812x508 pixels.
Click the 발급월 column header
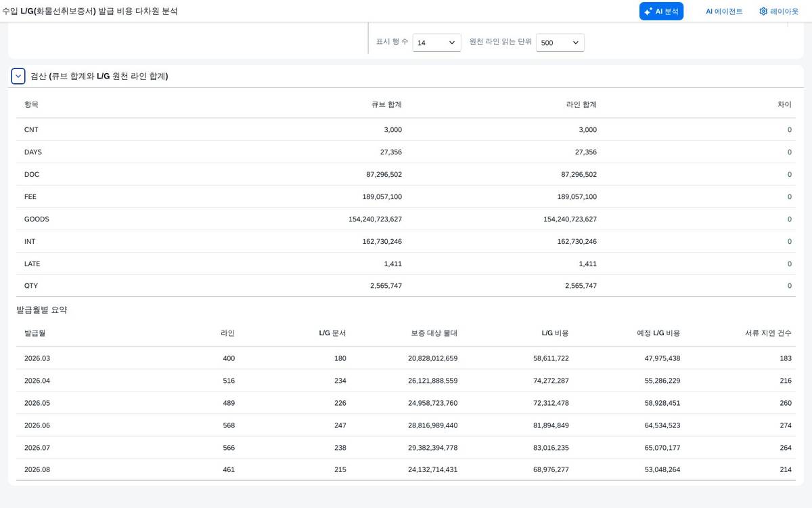pos(35,333)
